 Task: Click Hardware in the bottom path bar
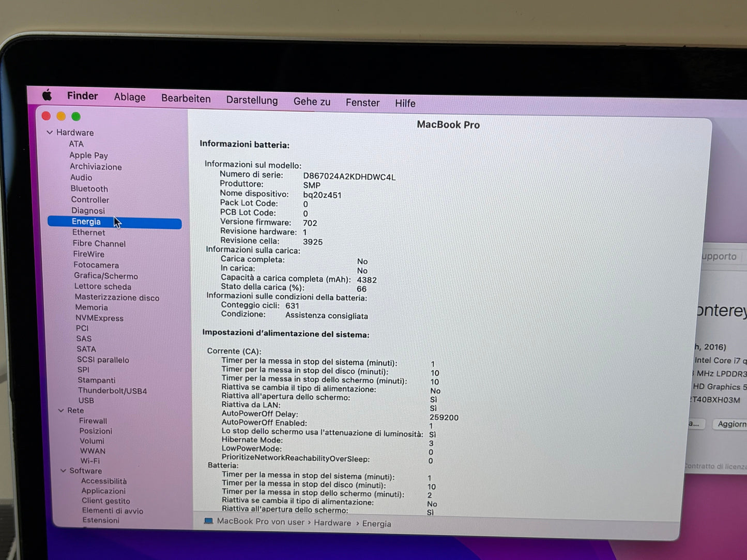click(332, 523)
